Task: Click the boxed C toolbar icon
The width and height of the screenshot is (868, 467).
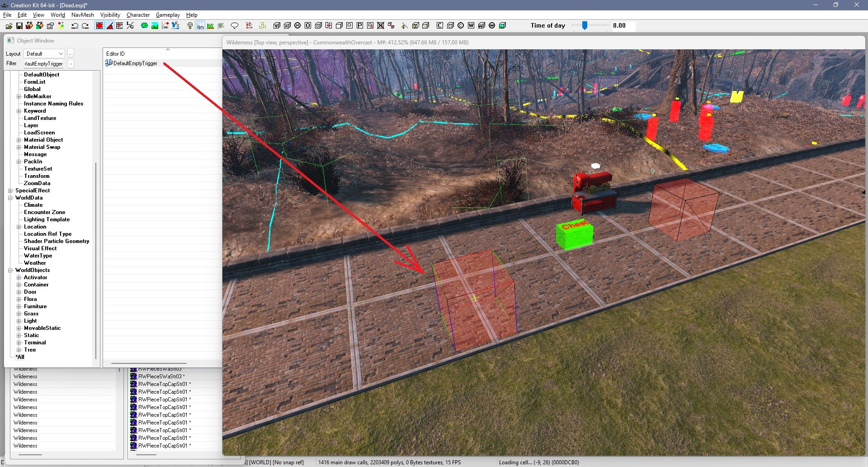Action: tap(439, 26)
